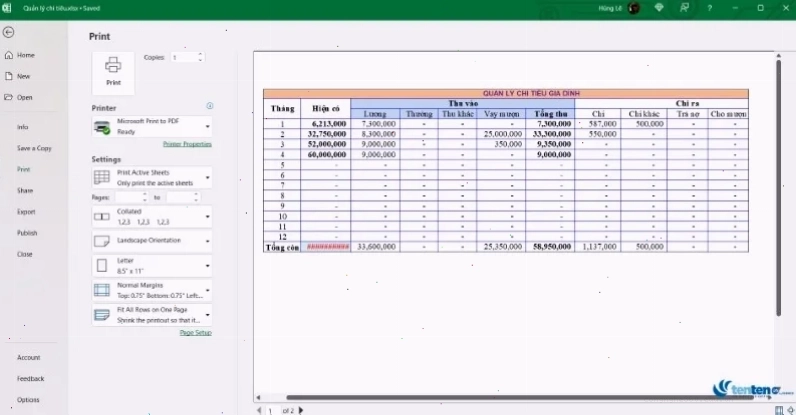The width and height of the screenshot is (796, 416).
Task: Open the Microsoft Print to PDF dropdown
Action: pos(152,126)
